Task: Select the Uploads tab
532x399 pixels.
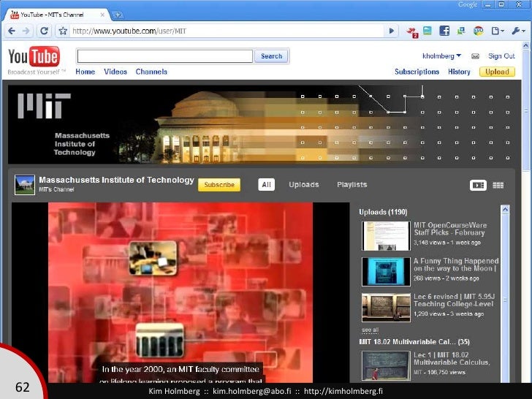Action: pyautogui.click(x=304, y=185)
